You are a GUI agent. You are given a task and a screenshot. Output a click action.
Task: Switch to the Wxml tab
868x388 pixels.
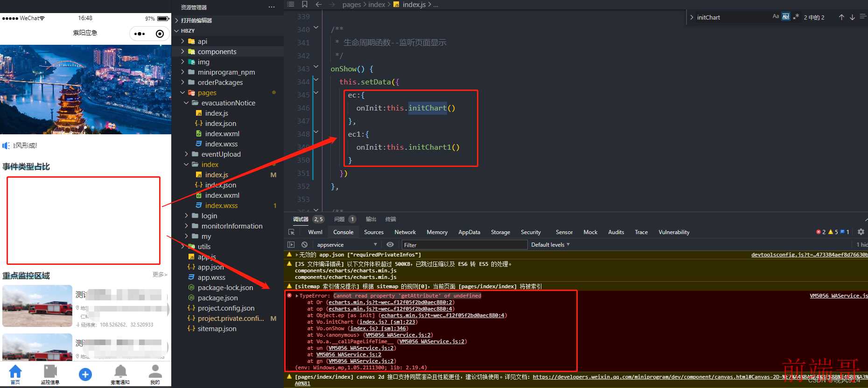(x=315, y=232)
